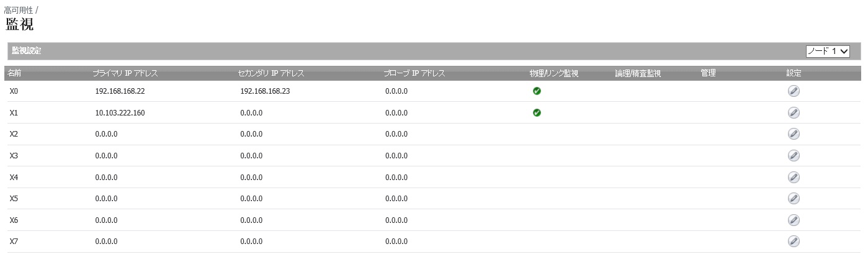Click the 物理/リンク監視 column header

click(554, 73)
